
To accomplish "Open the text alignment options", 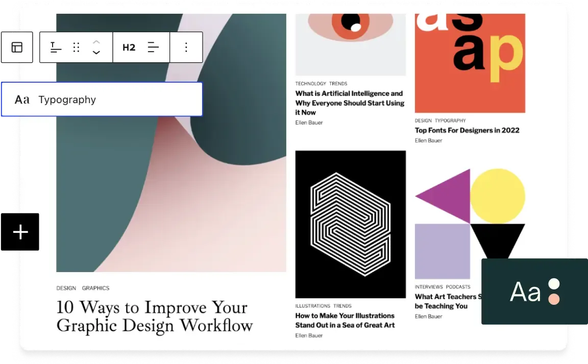I will [153, 47].
